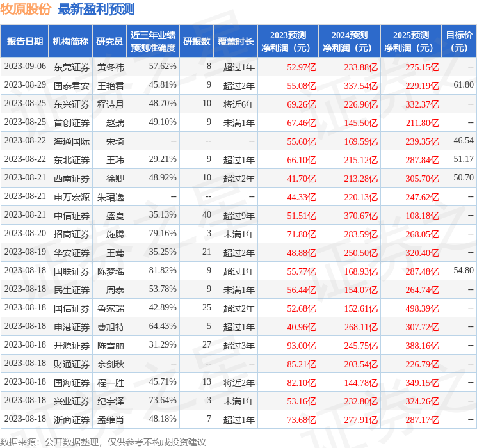The width and height of the screenshot is (477, 448).
Task: Click researcher name 程诗月
Action: pos(110,104)
